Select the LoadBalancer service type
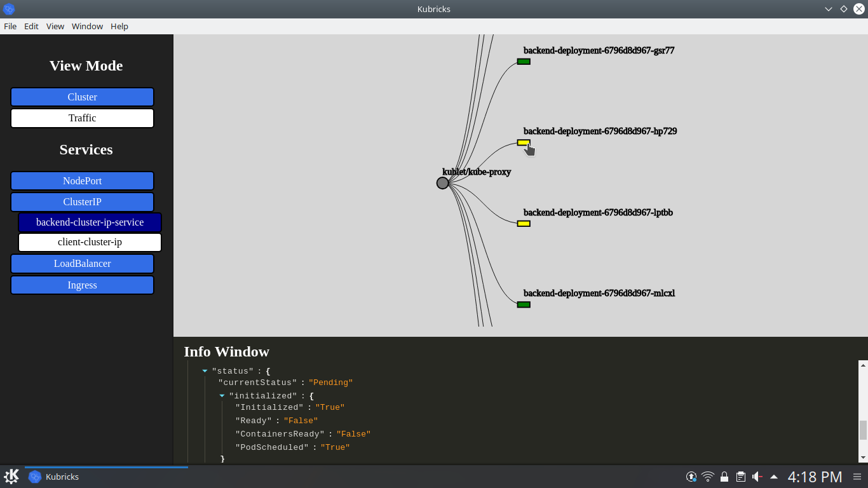 coord(82,264)
